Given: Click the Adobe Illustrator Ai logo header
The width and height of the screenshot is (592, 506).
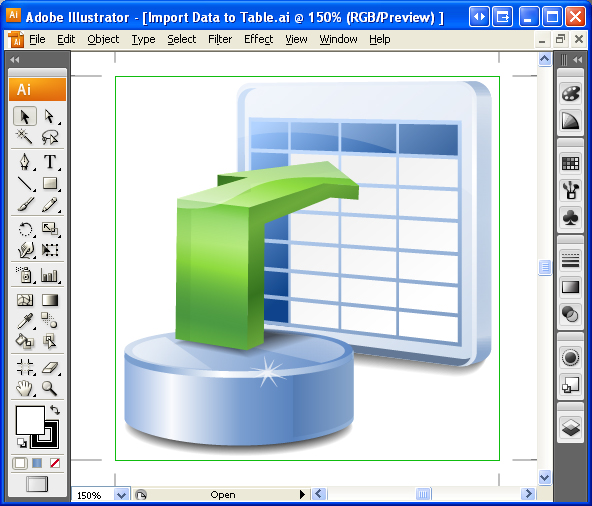Looking at the screenshot, I should [37, 89].
